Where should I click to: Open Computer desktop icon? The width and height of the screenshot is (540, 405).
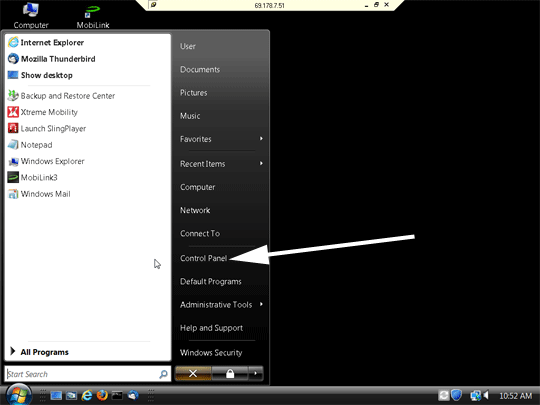[x=31, y=15]
